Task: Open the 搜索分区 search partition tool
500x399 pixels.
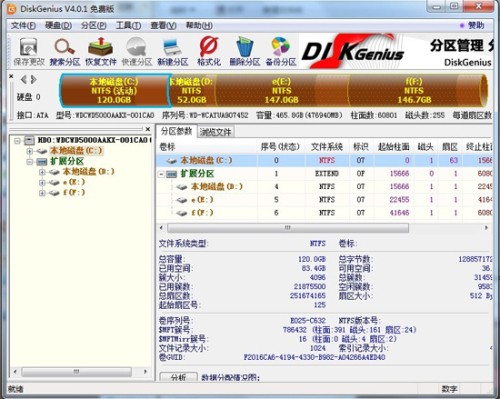Action: point(65,51)
